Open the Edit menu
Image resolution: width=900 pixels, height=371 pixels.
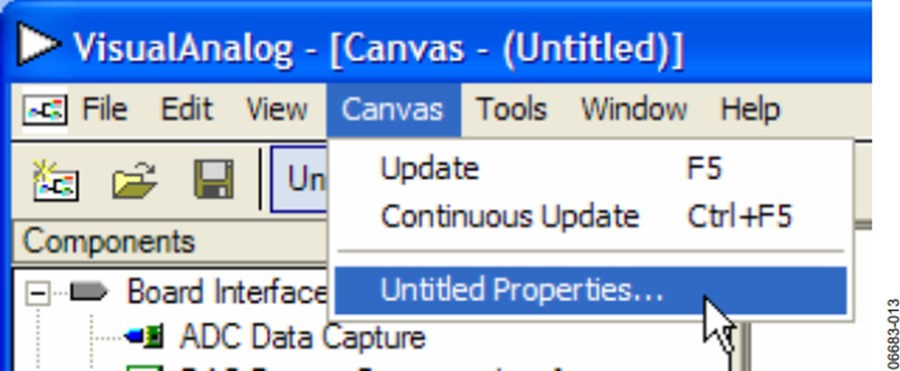pyautogui.click(x=187, y=109)
